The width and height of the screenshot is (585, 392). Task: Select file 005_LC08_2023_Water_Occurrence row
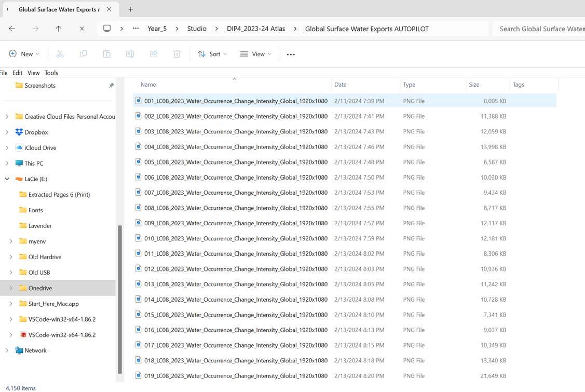click(x=344, y=162)
